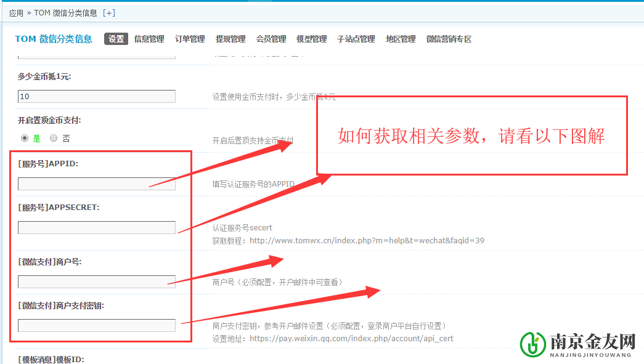Switch to the 微信营销专区 tab
Image resolution: width=644 pixels, height=364 pixels.
coord(449,39)
